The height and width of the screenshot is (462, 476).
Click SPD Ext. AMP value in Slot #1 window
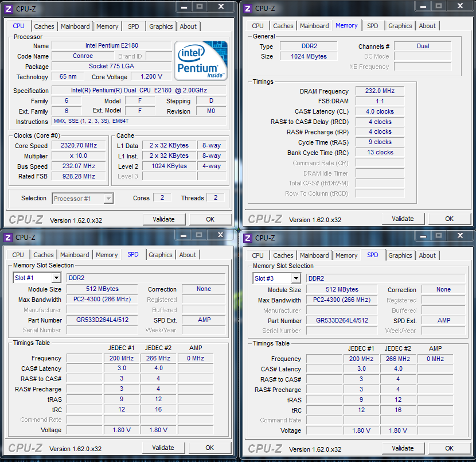204,320
